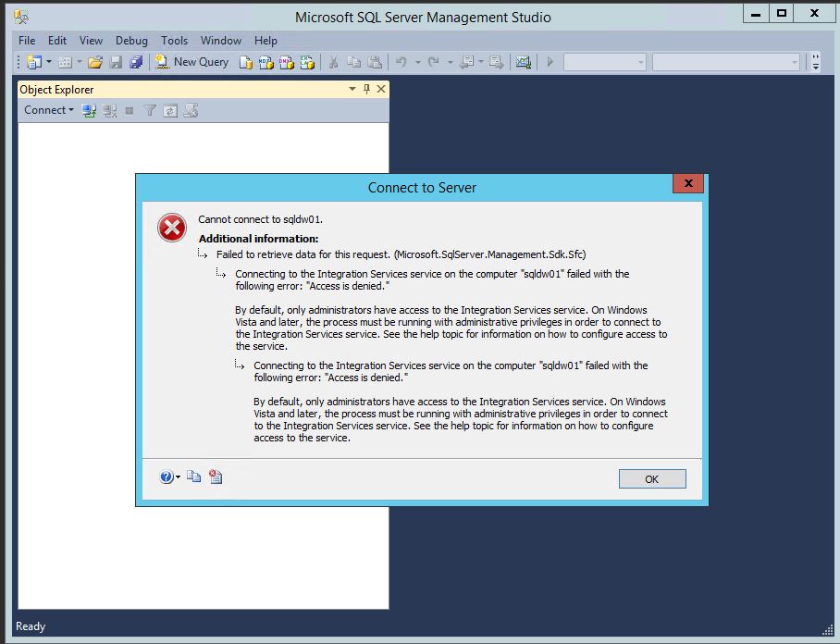The width and height of the screenshot is (840, 644).
Task: Open the Connect dropdown in Object Explorer
Action: click(49, 110)
